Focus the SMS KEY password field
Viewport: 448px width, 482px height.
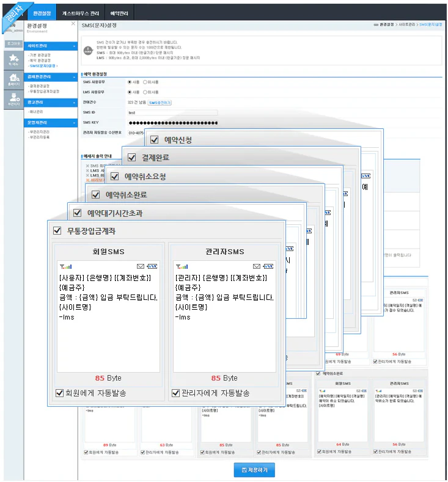coord(173,123)
